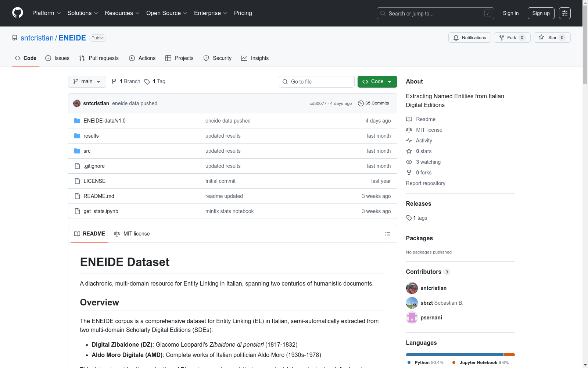
Task: Open Notifications for this repository
Action: (470, 38)
